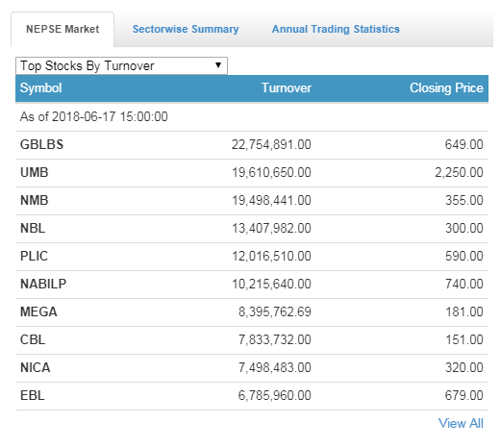Click the Closing Price column header

446,88
